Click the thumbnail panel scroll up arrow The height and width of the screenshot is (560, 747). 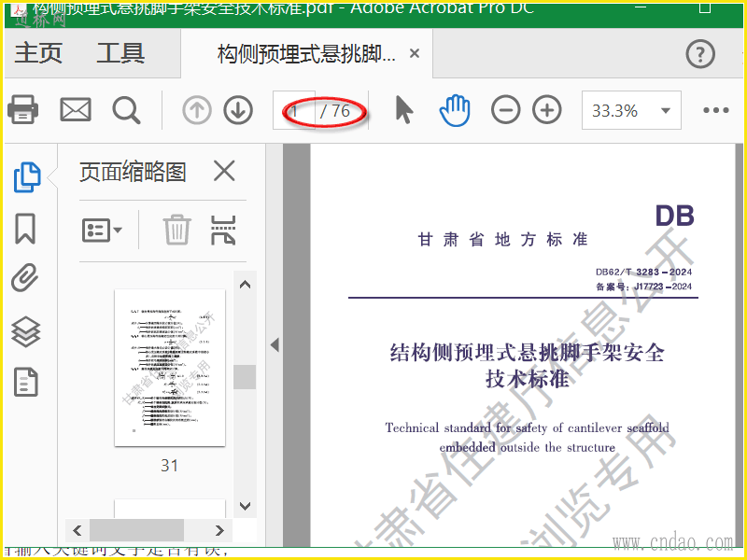[245, 285]
